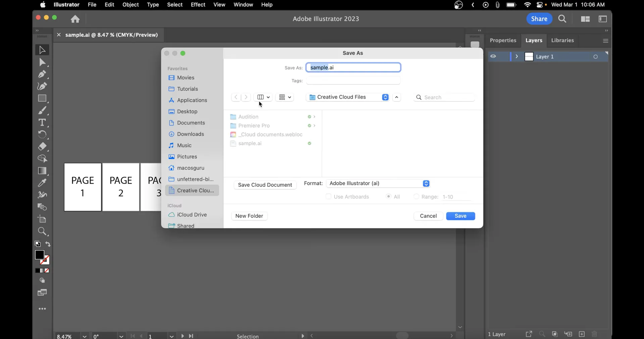
Task: Open the Creative Cloud Files location dropdown
Action: 348,97
